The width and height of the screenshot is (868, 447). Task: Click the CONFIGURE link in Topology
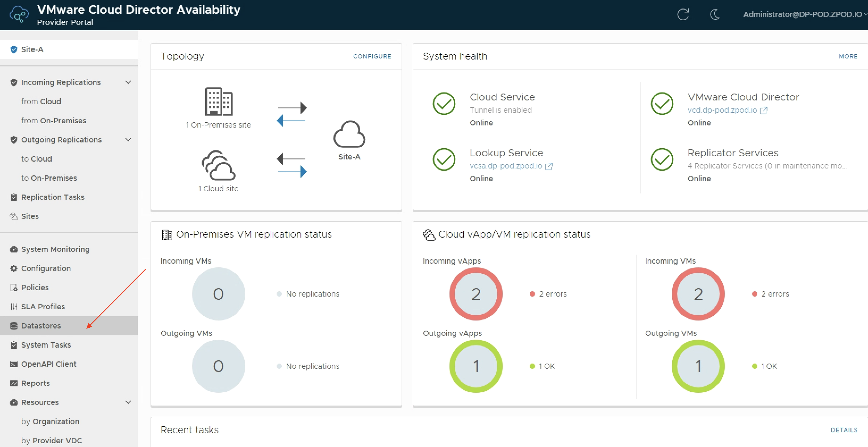click(372, 56)
